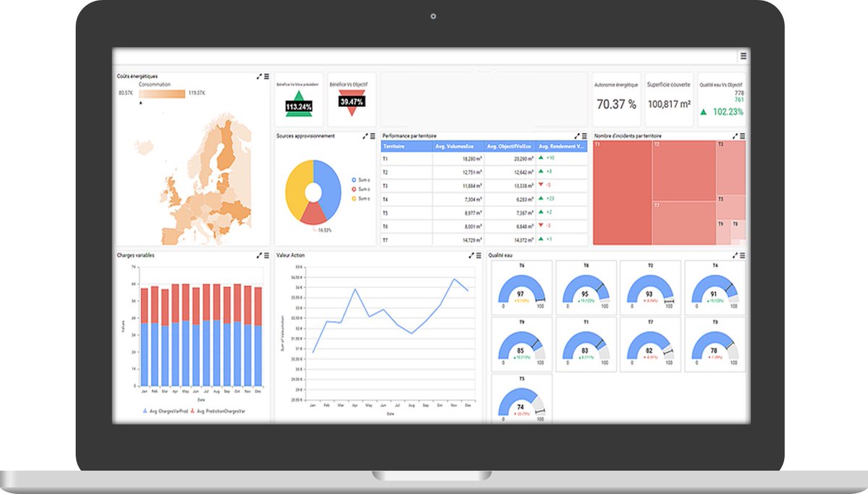
Task: Click the Dec bar in Charges variables chart
Action: click(x=258, y=337)
